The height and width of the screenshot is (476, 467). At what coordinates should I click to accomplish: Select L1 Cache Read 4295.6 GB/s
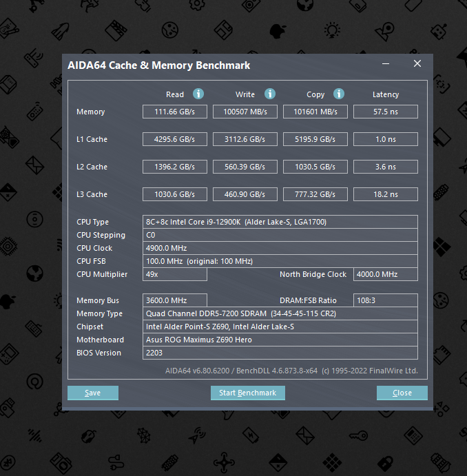(x=175, y=139)
